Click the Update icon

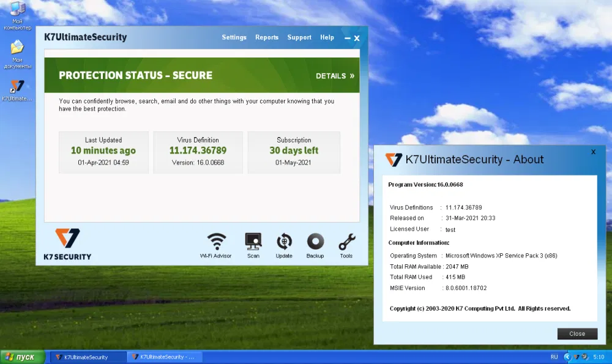(284, 245)
